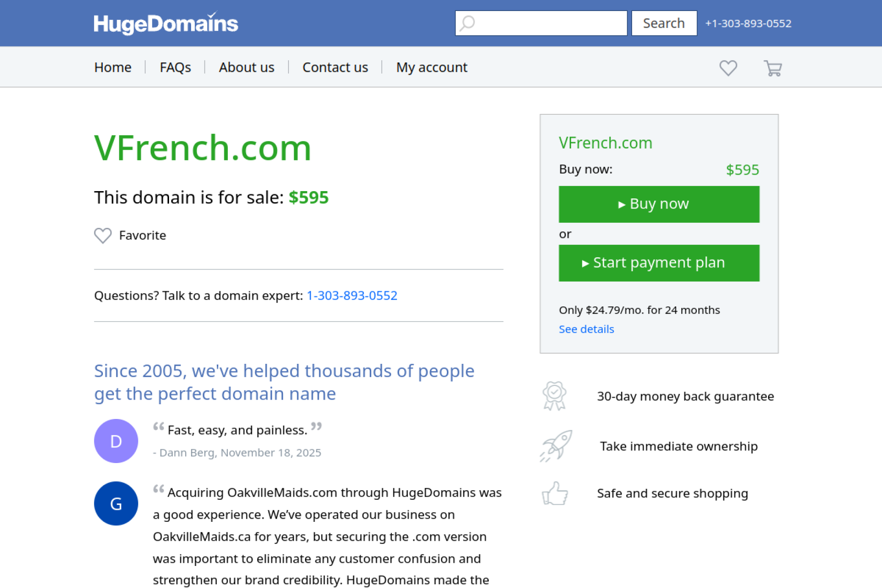Toggle Favorite heart for VFrench.com
Viewport: 882px width, 588px height.
click(x=103, y=236)
